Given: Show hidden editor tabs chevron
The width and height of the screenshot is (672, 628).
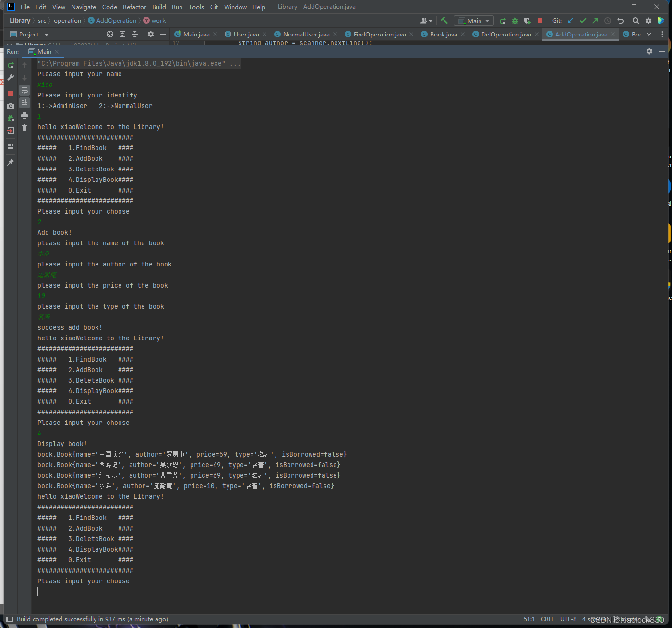Looking at the screenshot, I should (649, 34).
